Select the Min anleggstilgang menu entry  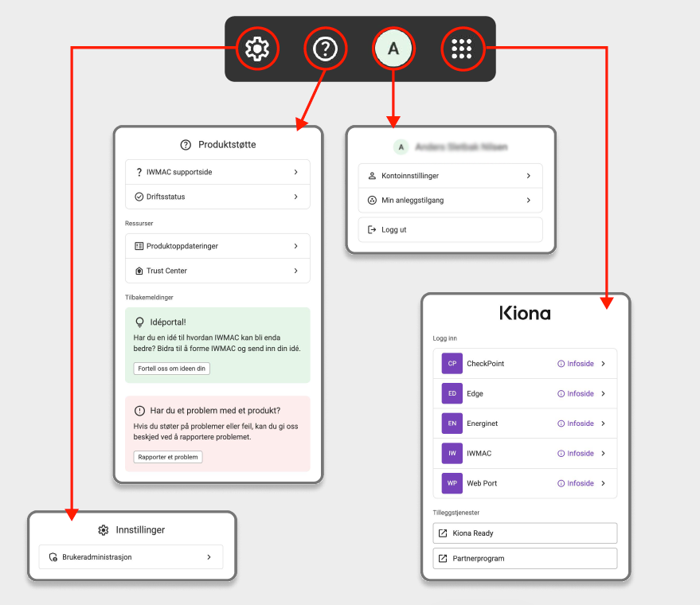(451, 201)
